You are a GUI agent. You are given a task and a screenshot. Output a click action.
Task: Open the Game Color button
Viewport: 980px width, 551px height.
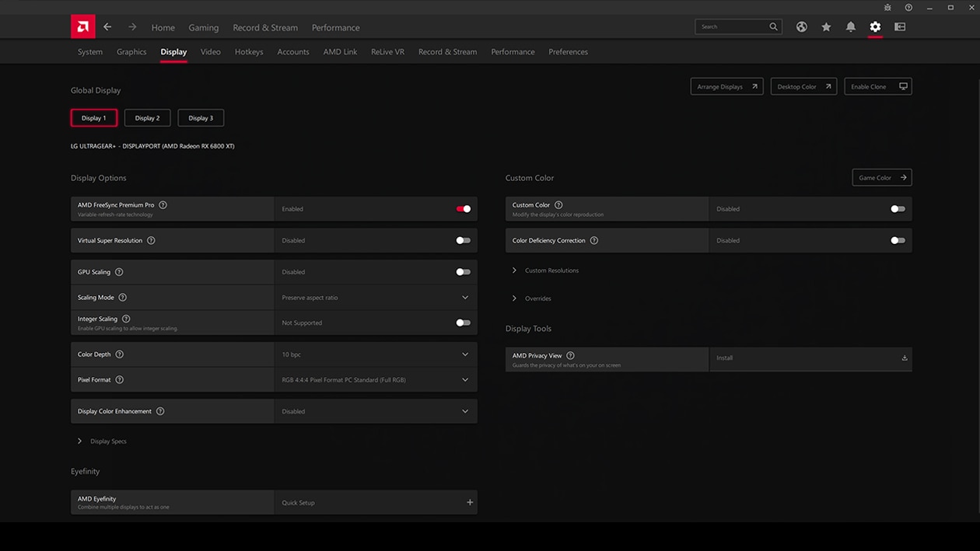[882, 178]
